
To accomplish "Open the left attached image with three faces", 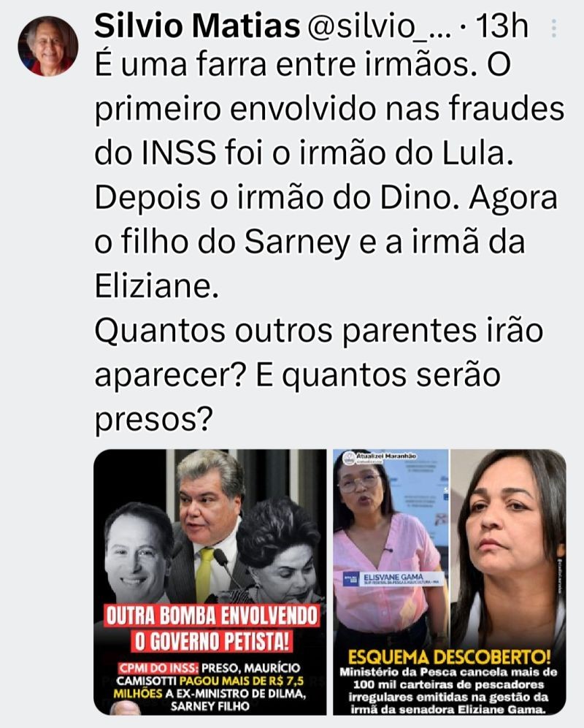I will click(210, 582).
